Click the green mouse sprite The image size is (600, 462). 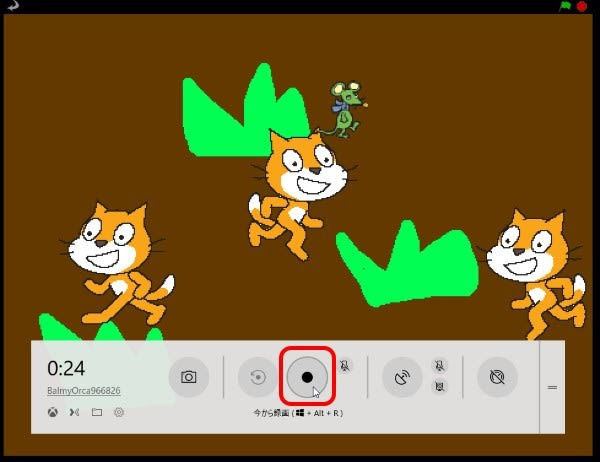[x=346, y=109]
